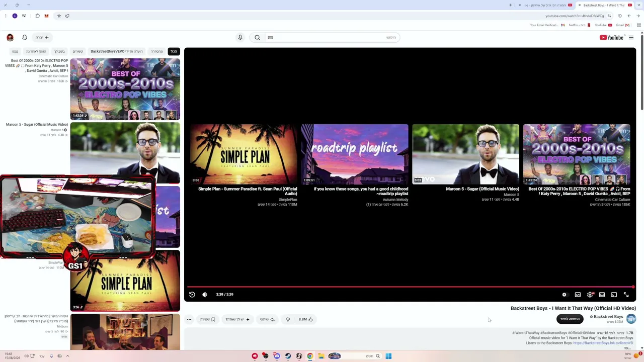Seek using the red video progress bar
644x362 pixels.
(410, 287)
